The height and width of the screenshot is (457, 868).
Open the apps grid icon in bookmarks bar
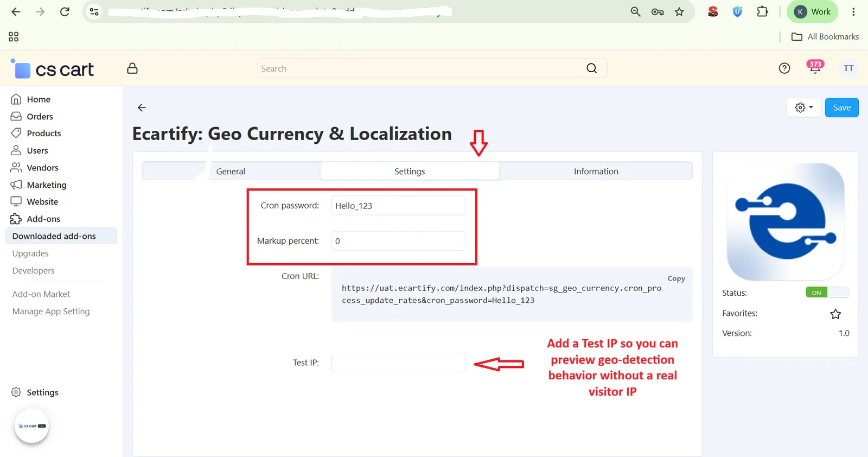(14, 36)
